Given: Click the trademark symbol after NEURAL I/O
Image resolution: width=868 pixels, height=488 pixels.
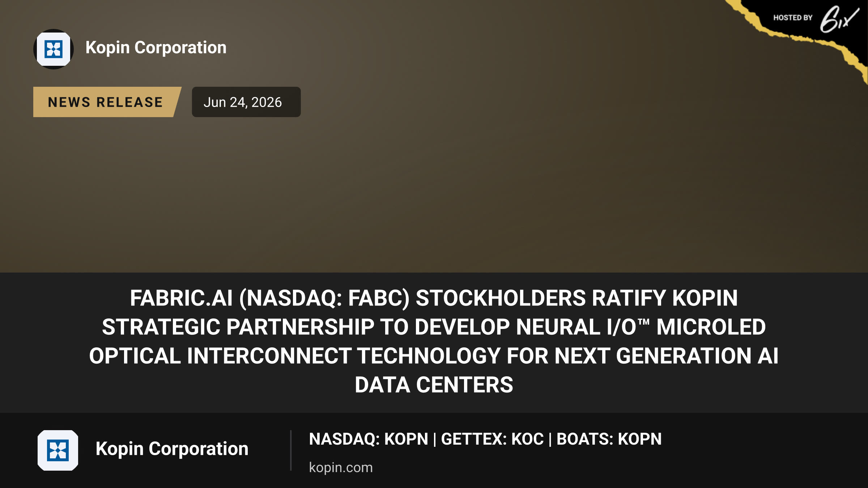Looking at the screenshot, I should pos(643,321).
